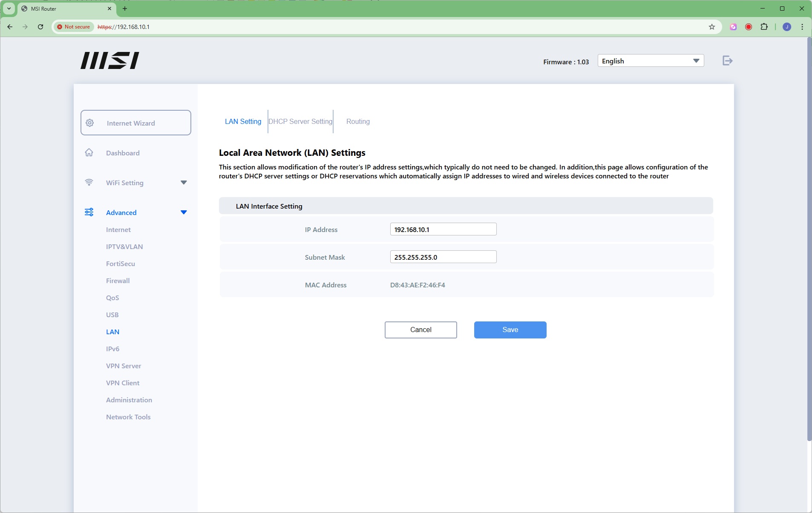Click the red record extension icon

[x=749, y=27]
